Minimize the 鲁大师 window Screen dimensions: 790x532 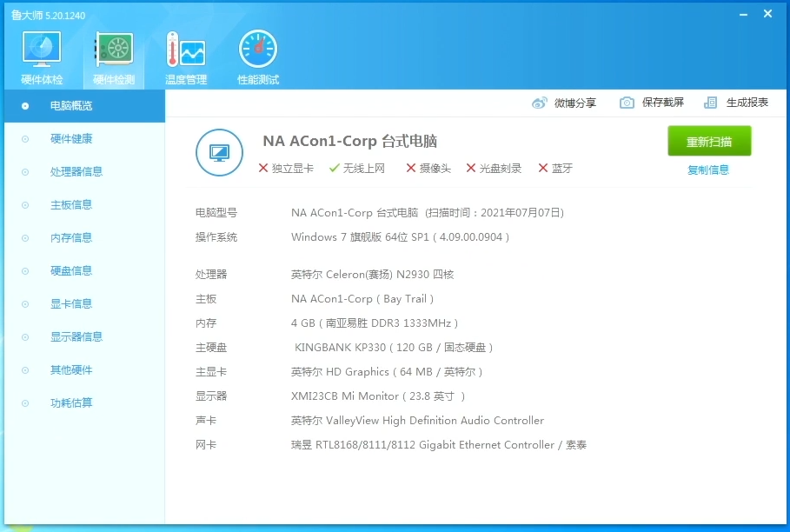point(743,15)
